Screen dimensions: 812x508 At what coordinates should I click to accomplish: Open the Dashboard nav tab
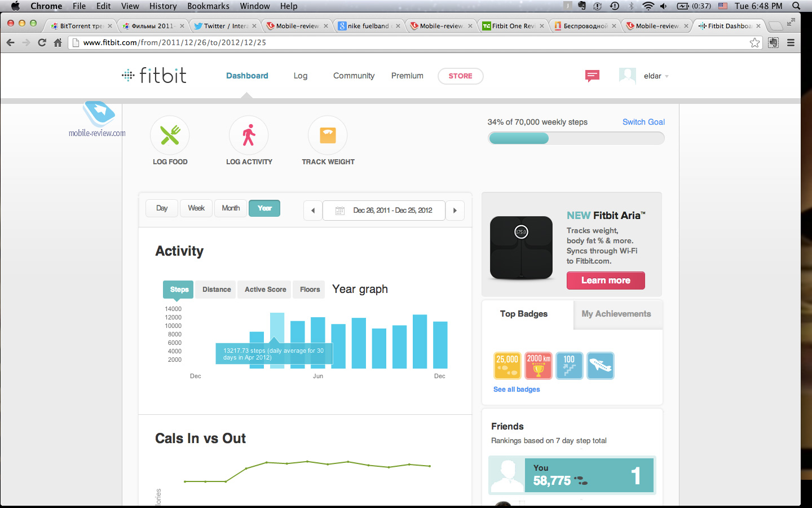click(247, 76)
